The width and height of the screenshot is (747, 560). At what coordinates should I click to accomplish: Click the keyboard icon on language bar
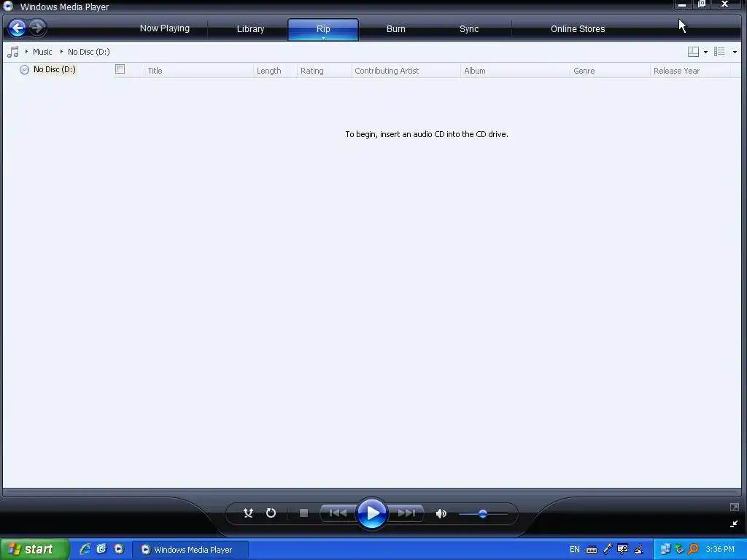pos(592,550)
